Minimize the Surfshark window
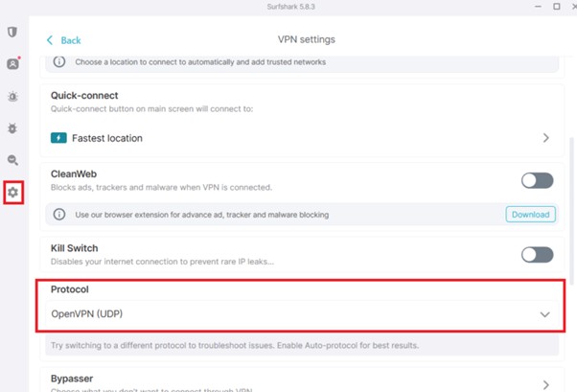 point(536,7)
